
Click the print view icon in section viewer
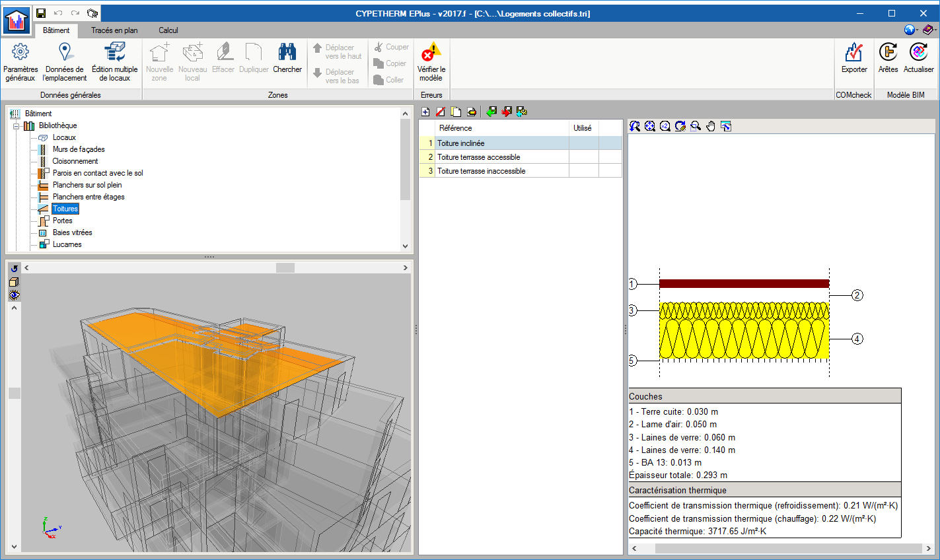coord(726,126)
